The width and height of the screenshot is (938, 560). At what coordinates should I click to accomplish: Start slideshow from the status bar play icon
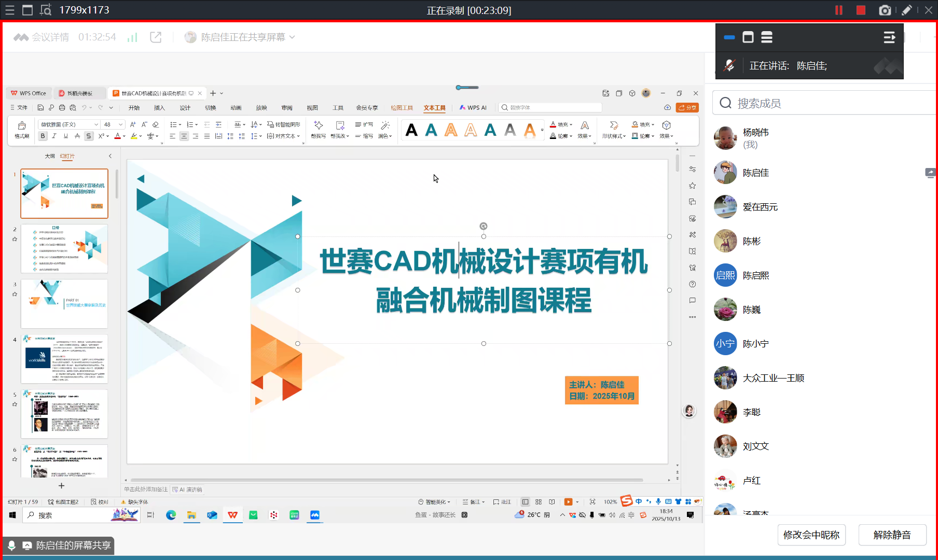[x=568, y=502]
